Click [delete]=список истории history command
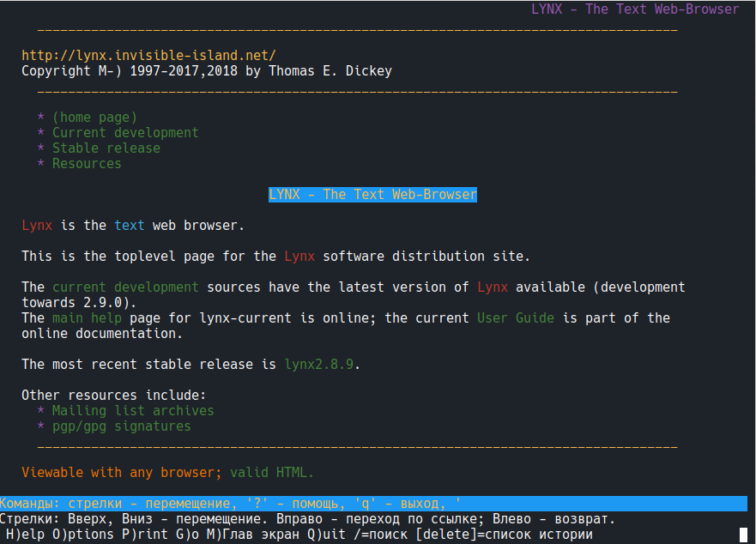The width and height of the screenshot is (756, 544). 504,535
